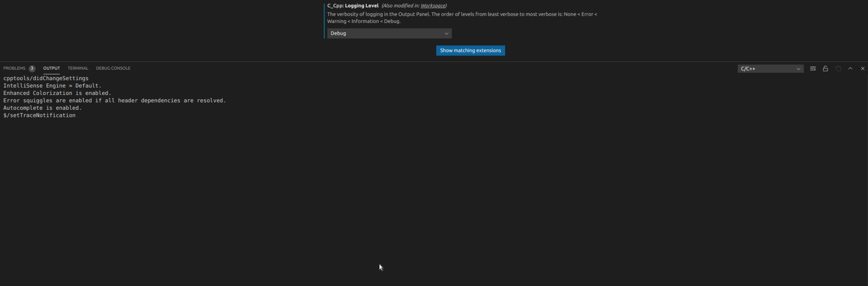868x286 pixels.
Task: Open the Workspace settings link
Action: [433, 6]
